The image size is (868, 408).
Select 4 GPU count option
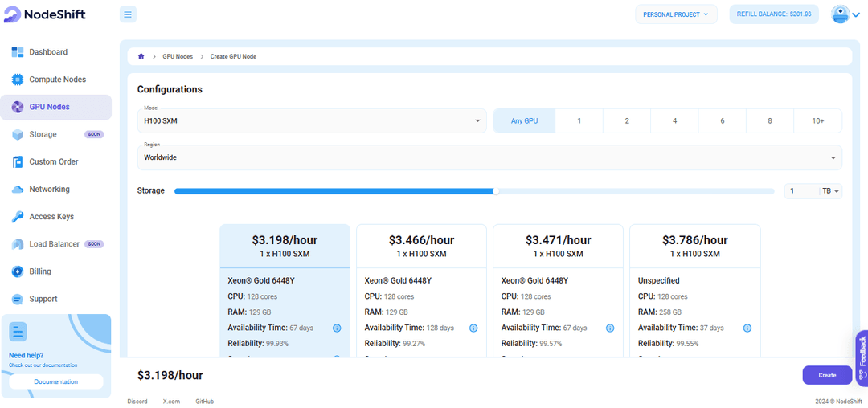(x=674, y=120)
